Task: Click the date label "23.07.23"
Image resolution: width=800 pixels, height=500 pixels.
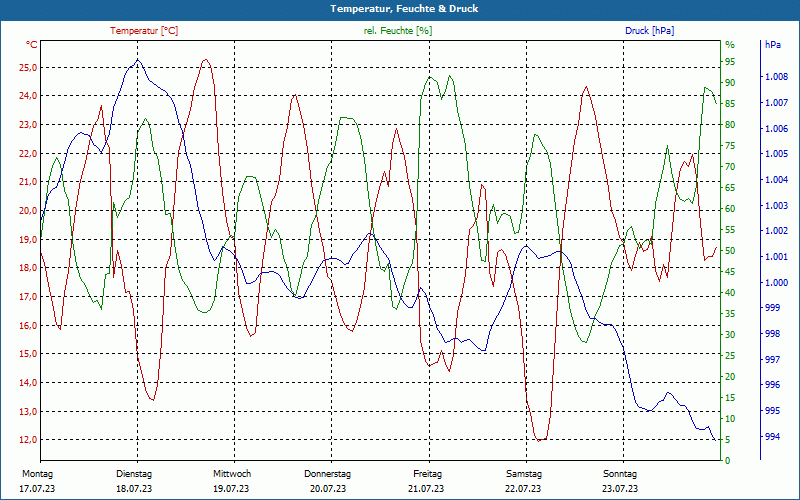Action: pyautogui.click(x=620, y=489)
